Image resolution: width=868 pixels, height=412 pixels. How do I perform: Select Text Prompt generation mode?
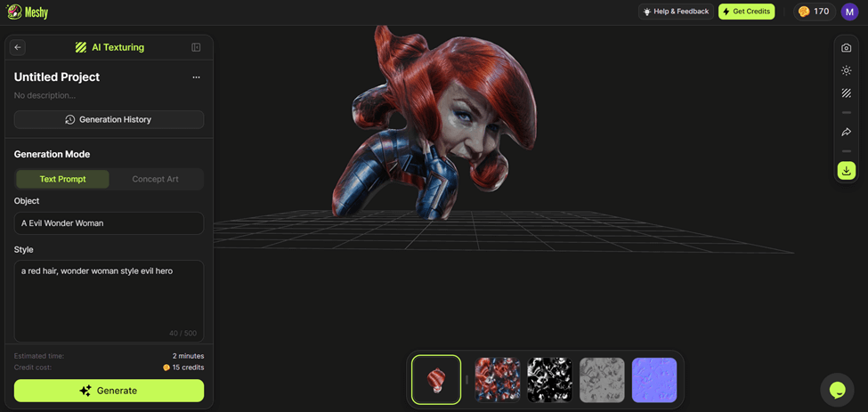pos(62,179)
